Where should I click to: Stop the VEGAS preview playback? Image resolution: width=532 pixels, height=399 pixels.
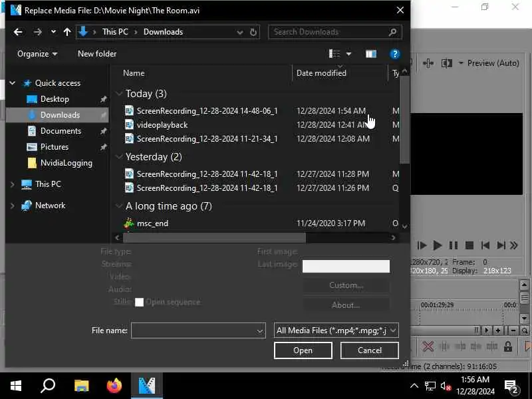click(x=469, y=245)
